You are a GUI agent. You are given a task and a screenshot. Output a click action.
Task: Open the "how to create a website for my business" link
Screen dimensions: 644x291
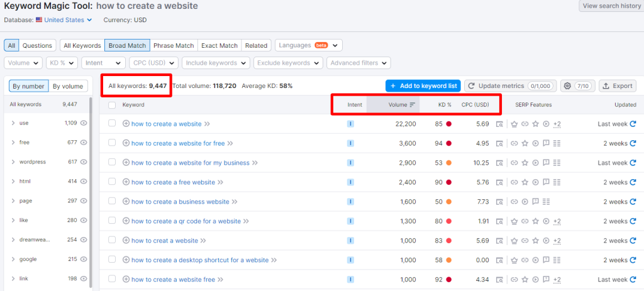[x=191, y=163]
